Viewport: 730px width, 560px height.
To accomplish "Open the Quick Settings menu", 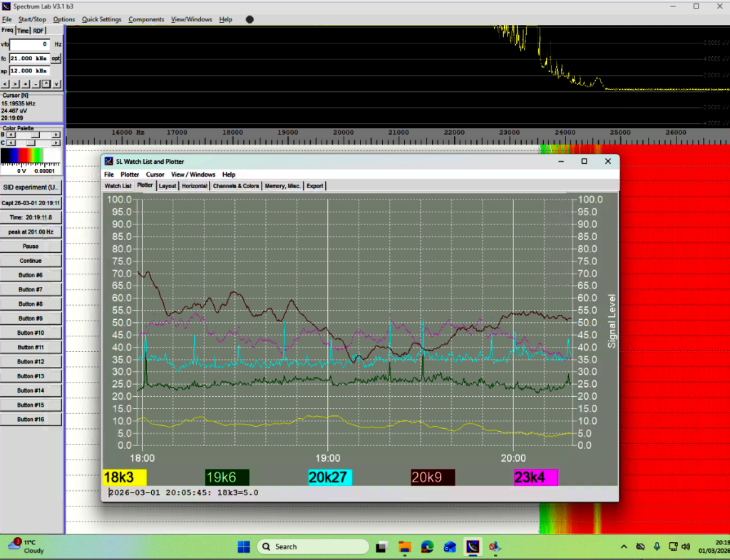I will [101, 19].
